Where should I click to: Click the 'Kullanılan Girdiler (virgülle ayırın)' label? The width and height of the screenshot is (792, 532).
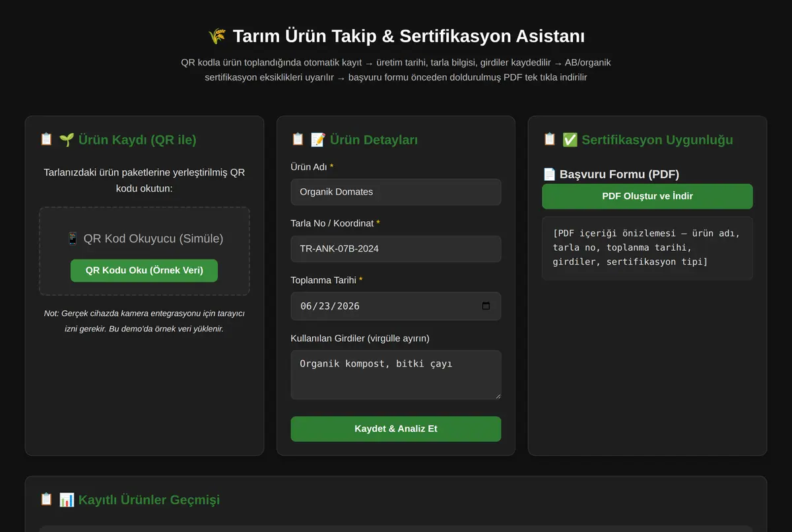point(360,338)
